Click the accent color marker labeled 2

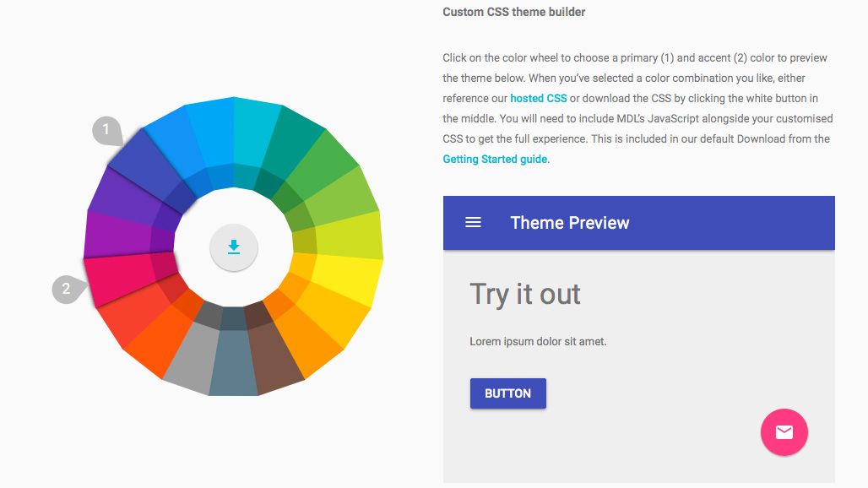point(65,289)
